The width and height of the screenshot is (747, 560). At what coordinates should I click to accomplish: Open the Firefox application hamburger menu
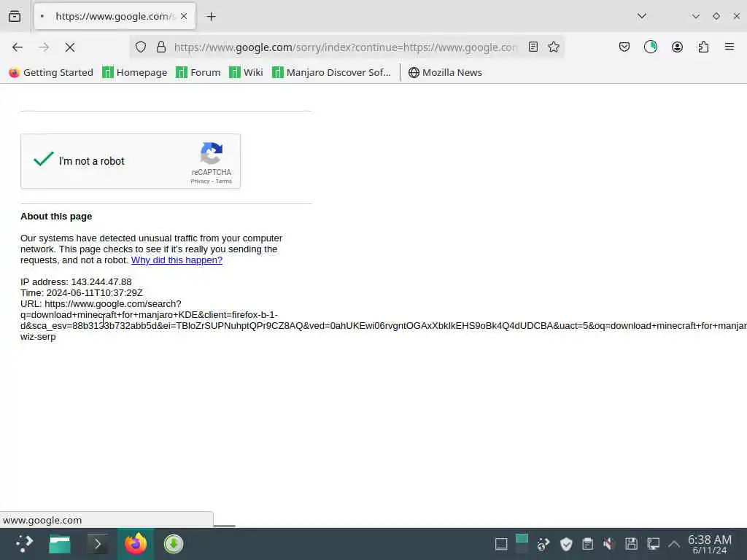click(x=729, y=47)
